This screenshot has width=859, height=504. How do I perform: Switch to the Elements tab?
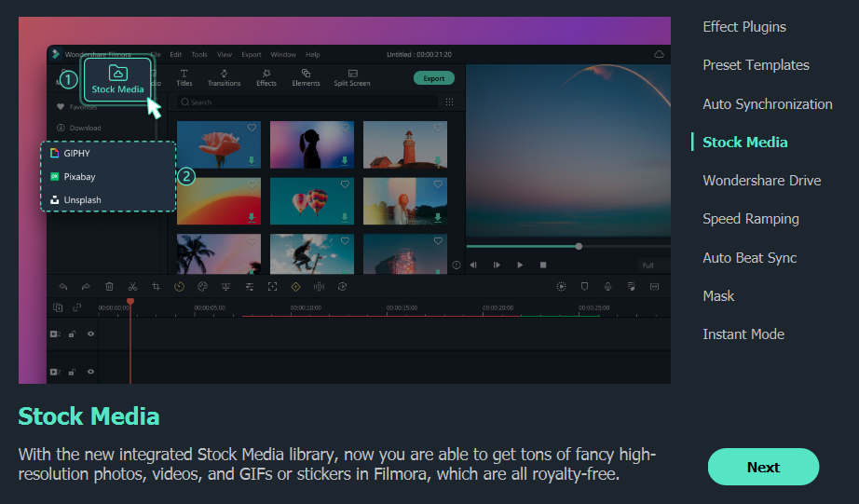[306, 78]
